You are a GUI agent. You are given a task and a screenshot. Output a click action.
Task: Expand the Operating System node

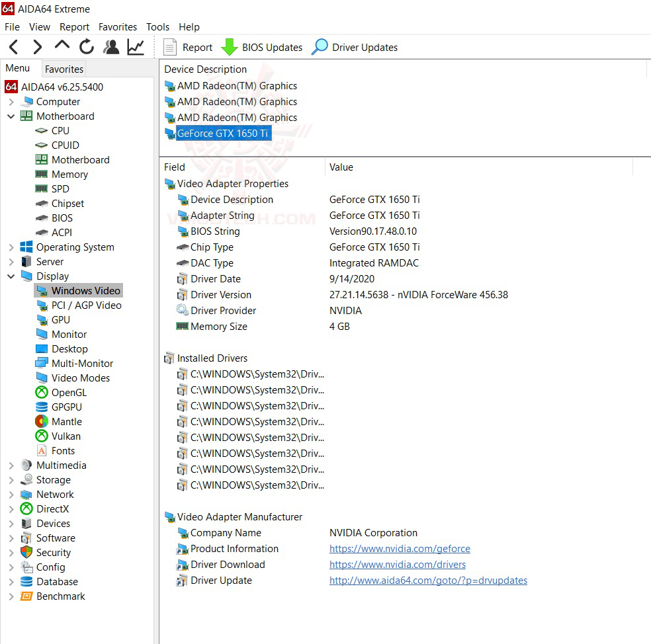pyautogui.click(x=11, y=247)
